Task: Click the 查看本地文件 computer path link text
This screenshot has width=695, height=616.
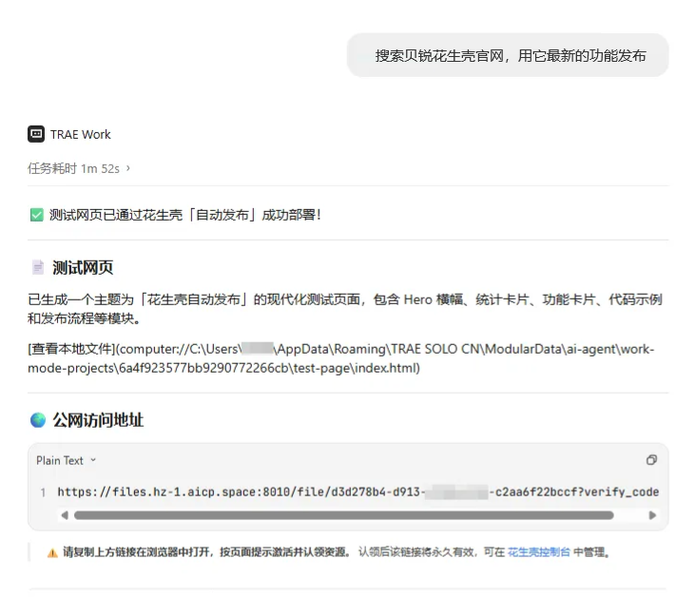Action: coord(341,358)
